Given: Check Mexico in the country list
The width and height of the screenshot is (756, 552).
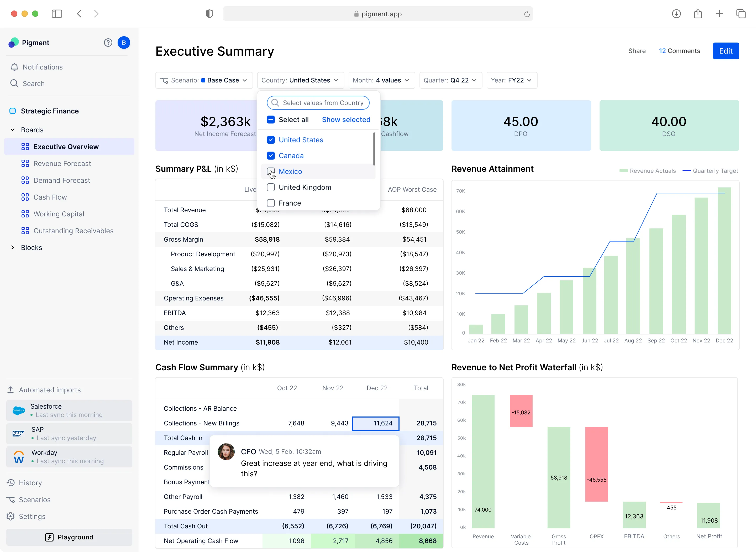Looking at the screenshot, I should (x=271, y=171).
